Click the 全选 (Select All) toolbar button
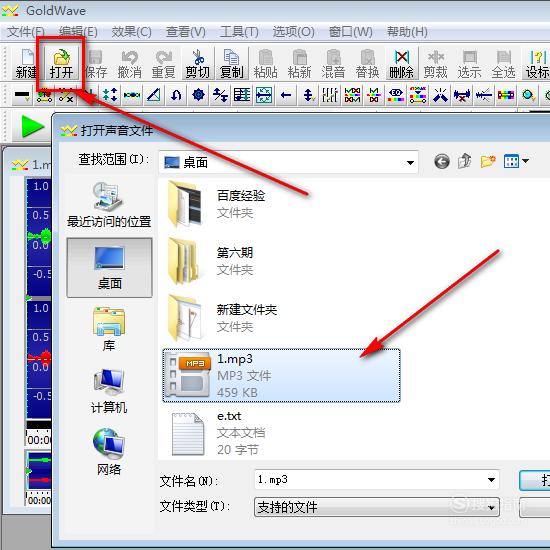 pyautogui.click(x=503, y=64)
